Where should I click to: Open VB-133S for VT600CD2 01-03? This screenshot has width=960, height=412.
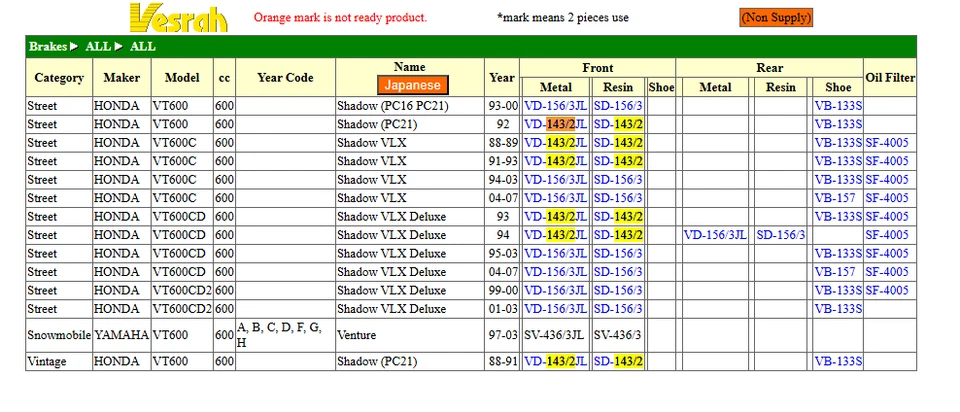coord(838,309)
